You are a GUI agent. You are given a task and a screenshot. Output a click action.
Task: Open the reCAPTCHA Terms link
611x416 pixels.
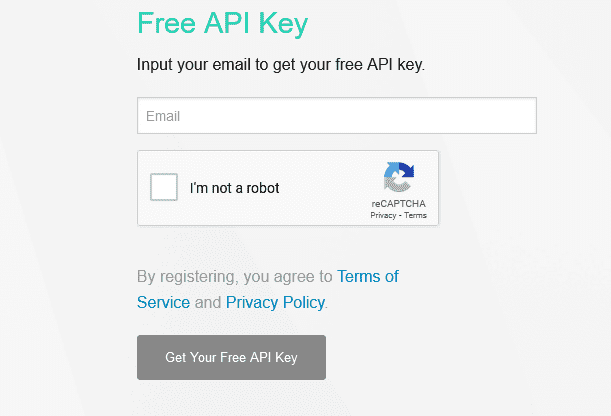(415, 215)
